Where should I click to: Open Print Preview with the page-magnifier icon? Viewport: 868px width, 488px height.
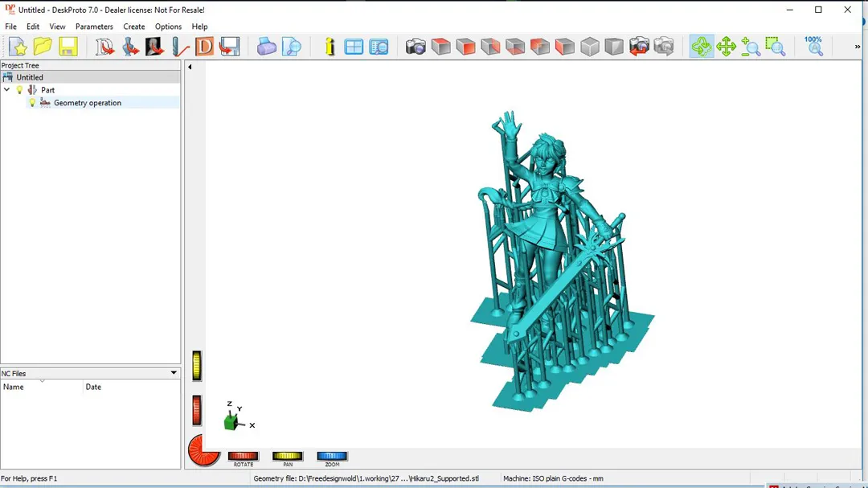[291, 47]
